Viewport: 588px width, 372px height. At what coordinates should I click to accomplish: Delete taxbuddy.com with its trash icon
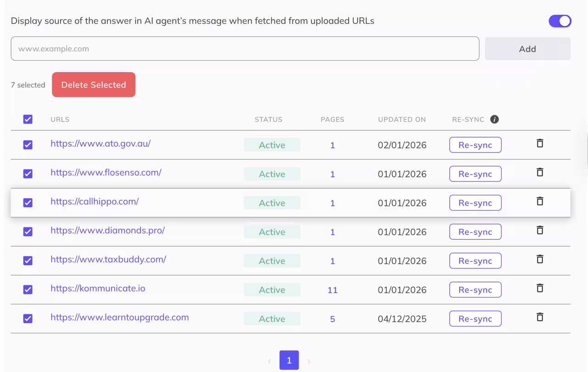[x=539, y=259]
